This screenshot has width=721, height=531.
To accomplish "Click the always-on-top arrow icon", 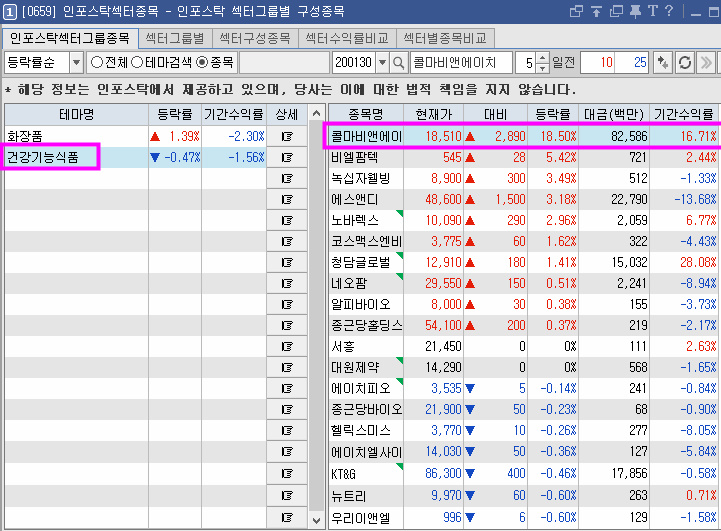I will click(x=596, y=11).
